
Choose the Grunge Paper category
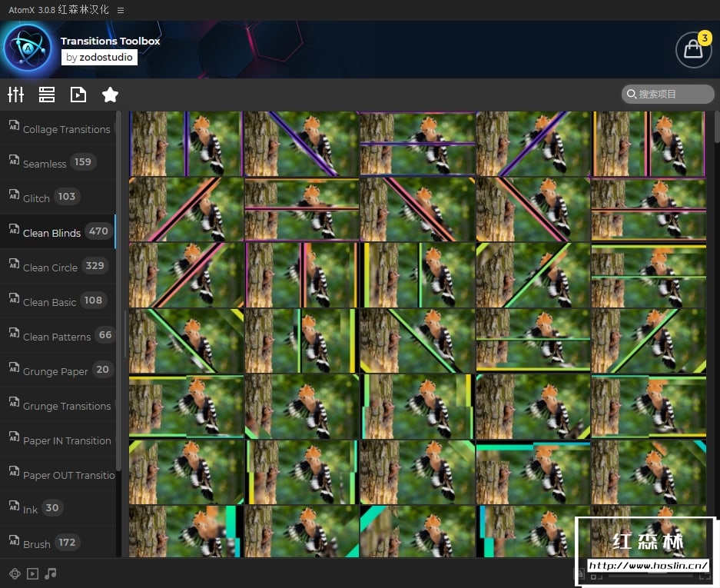pos(55,371)
